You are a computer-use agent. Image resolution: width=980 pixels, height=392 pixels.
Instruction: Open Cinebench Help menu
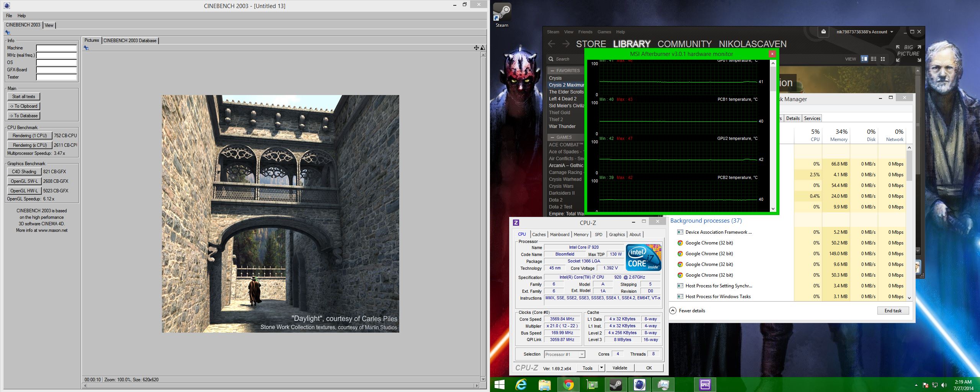[x=21, y=16]
